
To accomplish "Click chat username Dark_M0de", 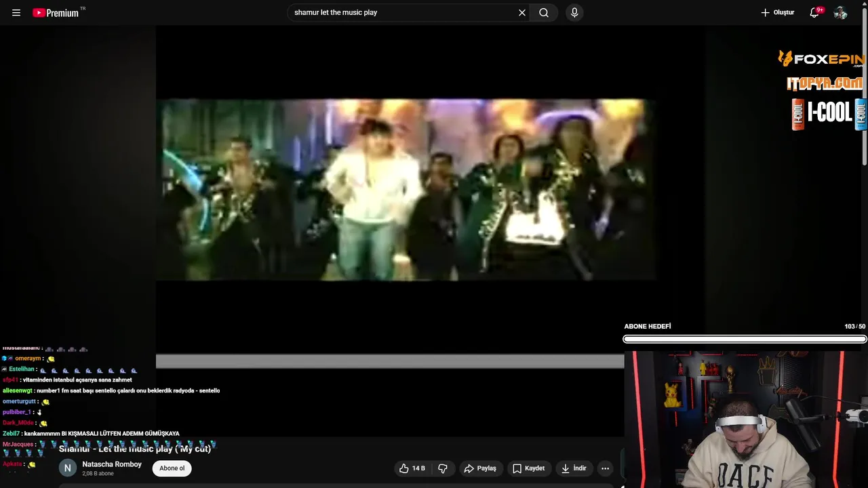I will click(18, 423).
